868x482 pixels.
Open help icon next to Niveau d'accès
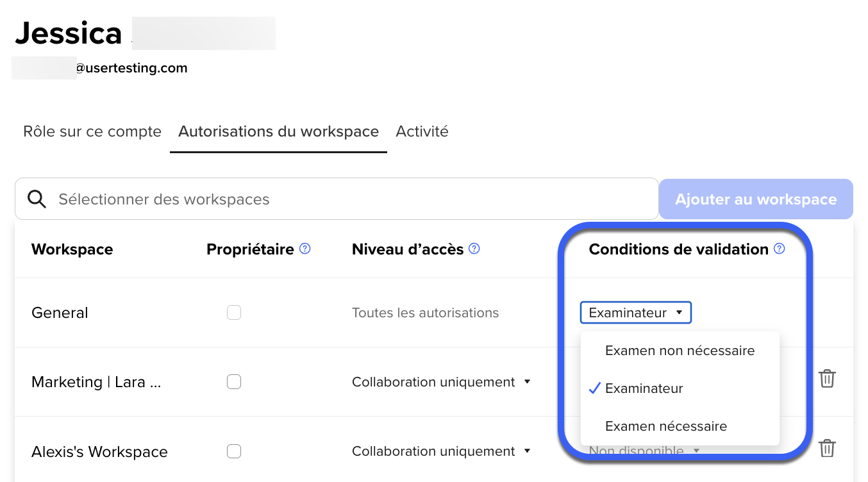(474, 249)
